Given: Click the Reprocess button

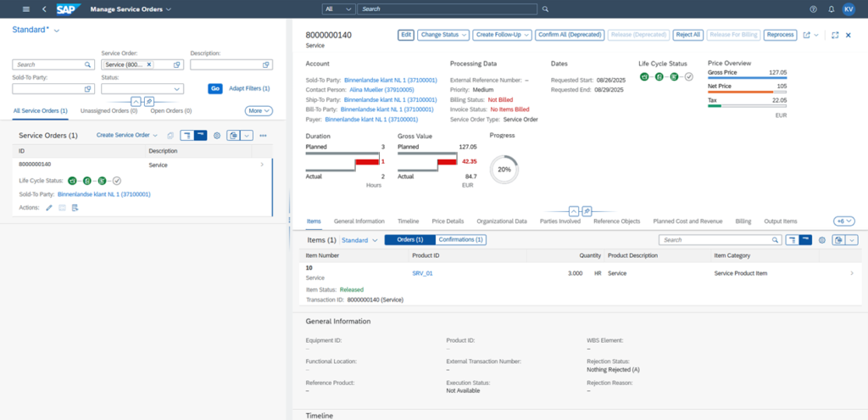Looking at the screenshot, I should click(779, 35).
